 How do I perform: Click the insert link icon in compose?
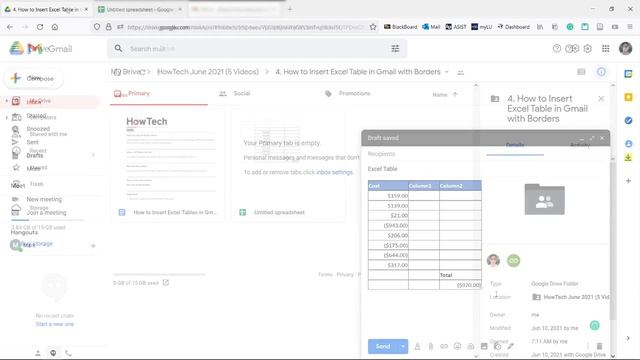point(444,346)
